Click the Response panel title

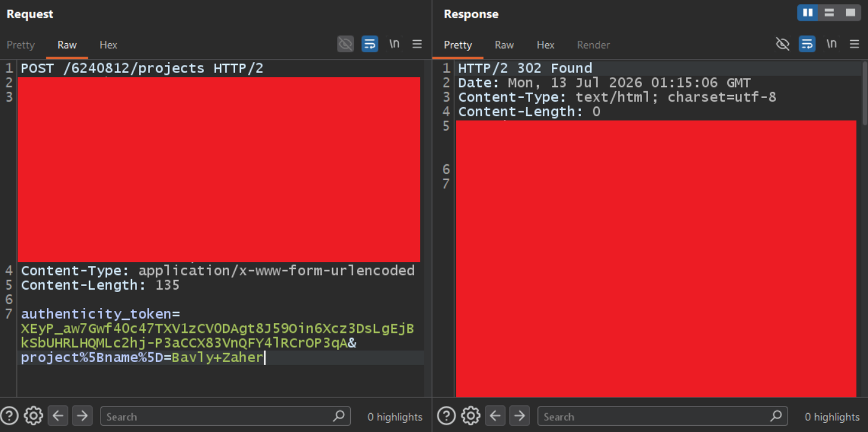471,14
